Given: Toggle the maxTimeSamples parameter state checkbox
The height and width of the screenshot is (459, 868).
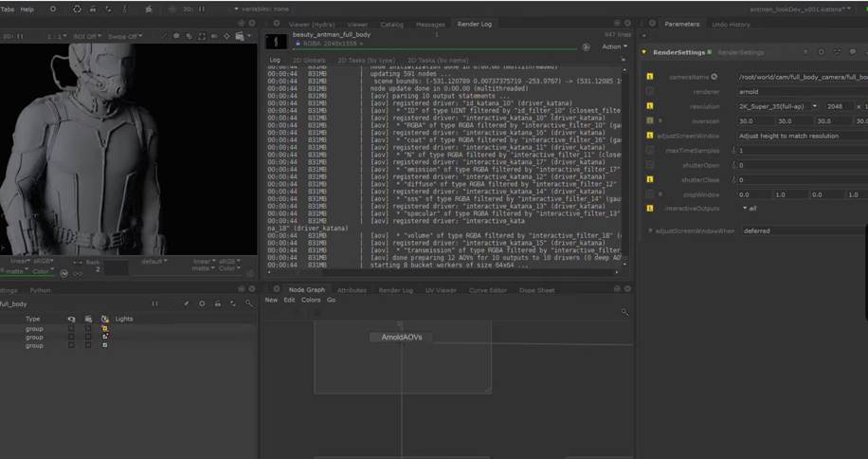Looking at the screenshot, I should [650, 150].
